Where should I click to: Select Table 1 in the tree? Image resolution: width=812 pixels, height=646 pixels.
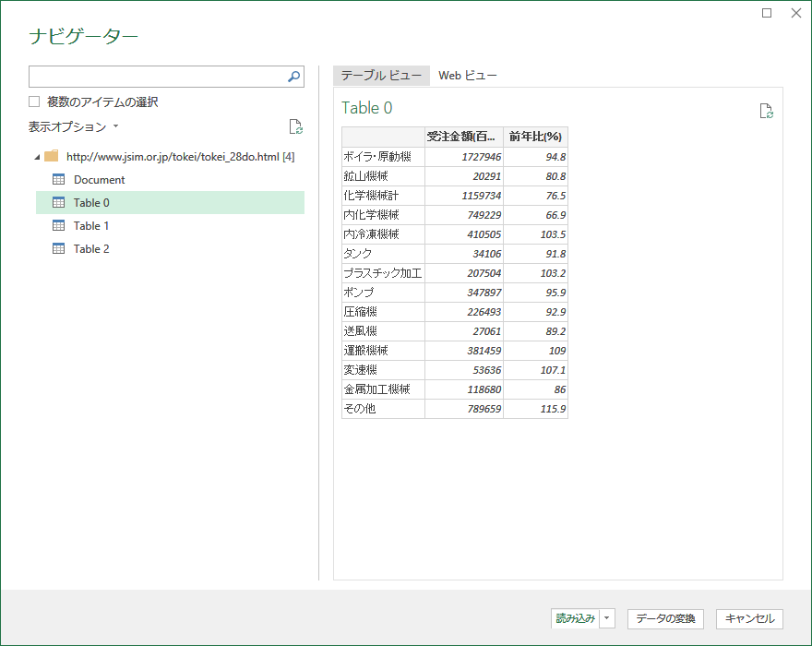(91, 226)
